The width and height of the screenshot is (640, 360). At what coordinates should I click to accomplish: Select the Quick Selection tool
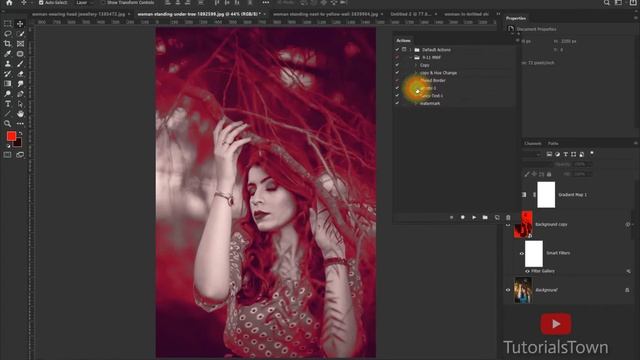20,34
